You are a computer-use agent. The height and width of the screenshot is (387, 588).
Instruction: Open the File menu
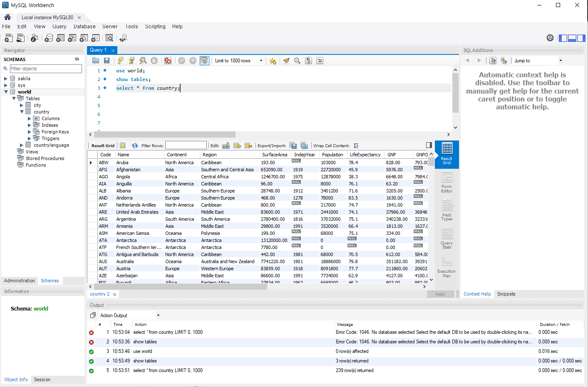6,26
